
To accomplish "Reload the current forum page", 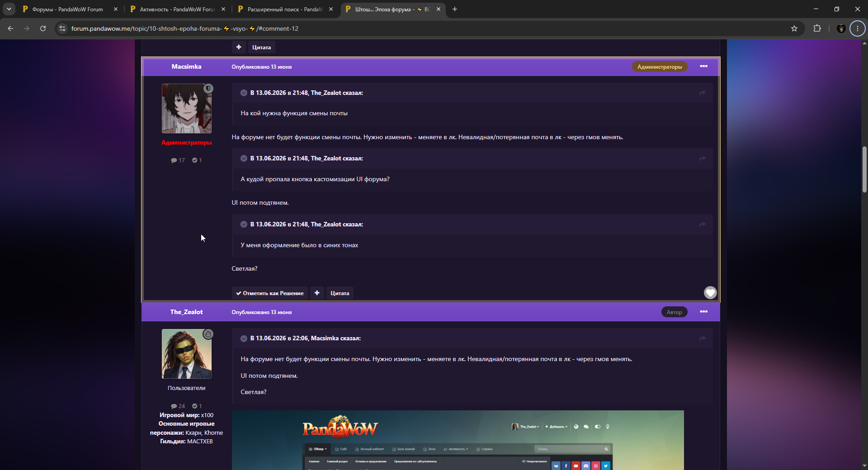I will click(x=43, y=28).
